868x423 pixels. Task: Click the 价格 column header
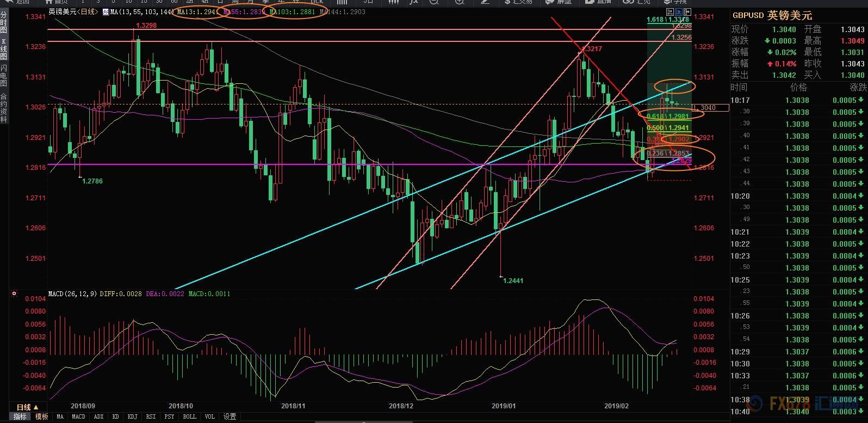pos(798,87)
